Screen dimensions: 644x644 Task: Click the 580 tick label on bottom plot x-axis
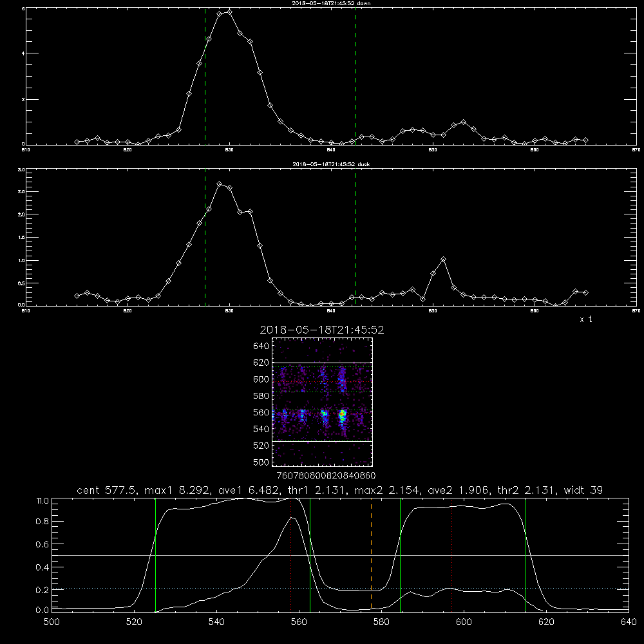click(381, 621)
